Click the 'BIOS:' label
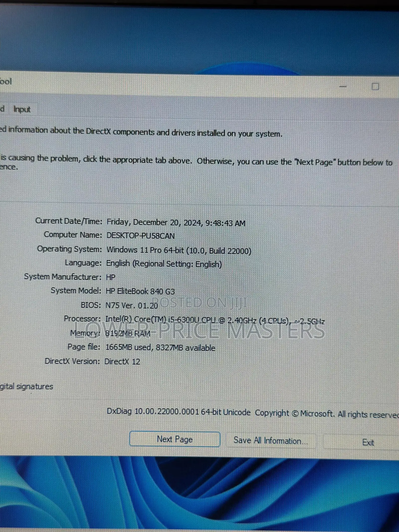Screen dimensions: 399x532 tap(91, 305)
